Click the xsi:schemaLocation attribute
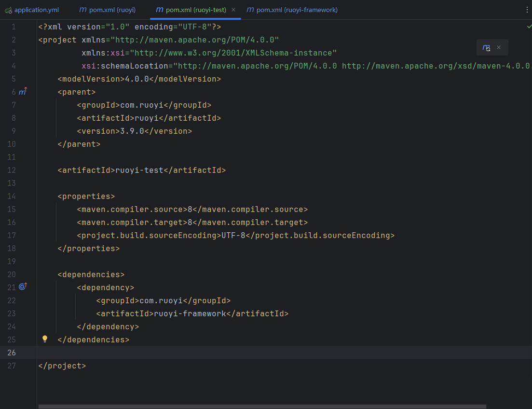Screen dimensions: 532x409 click(125, 66)
